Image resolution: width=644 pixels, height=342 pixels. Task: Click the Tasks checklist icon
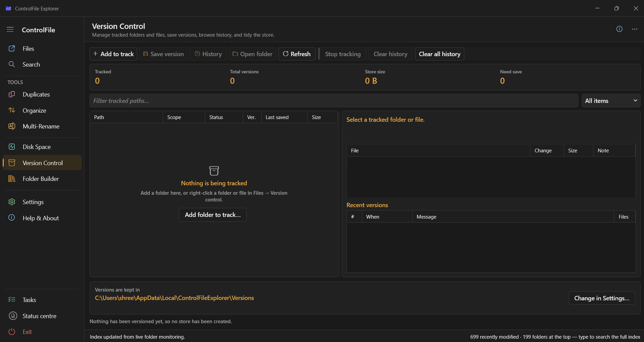[12, 300]
